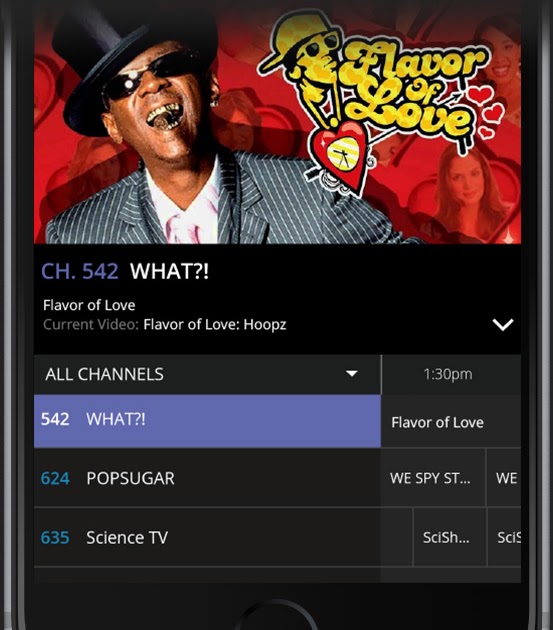Viewport: 553px width, 630px height.
Task: Open the SciSh... program cell
Action: [x=450, y=537]
